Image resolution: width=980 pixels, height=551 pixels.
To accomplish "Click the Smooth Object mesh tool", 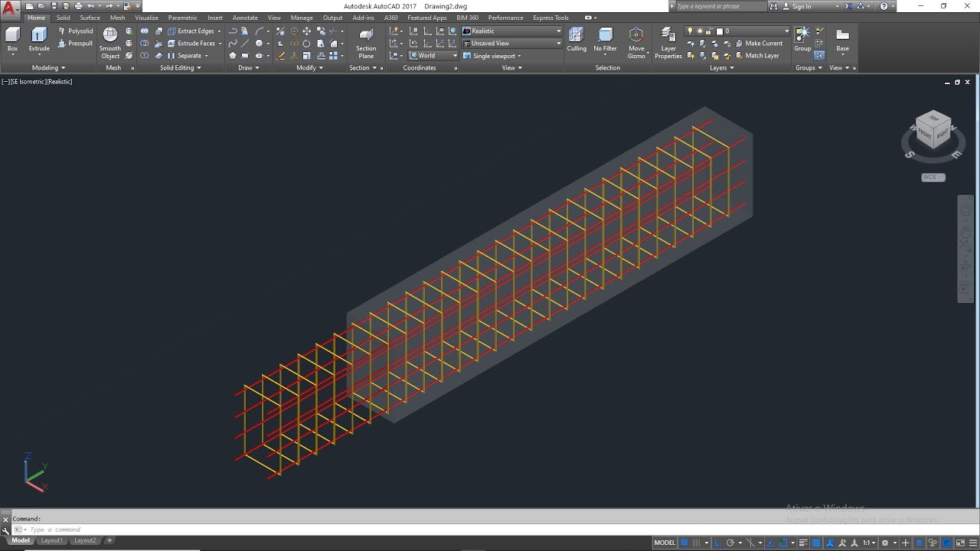I will (x=110, y=43).
